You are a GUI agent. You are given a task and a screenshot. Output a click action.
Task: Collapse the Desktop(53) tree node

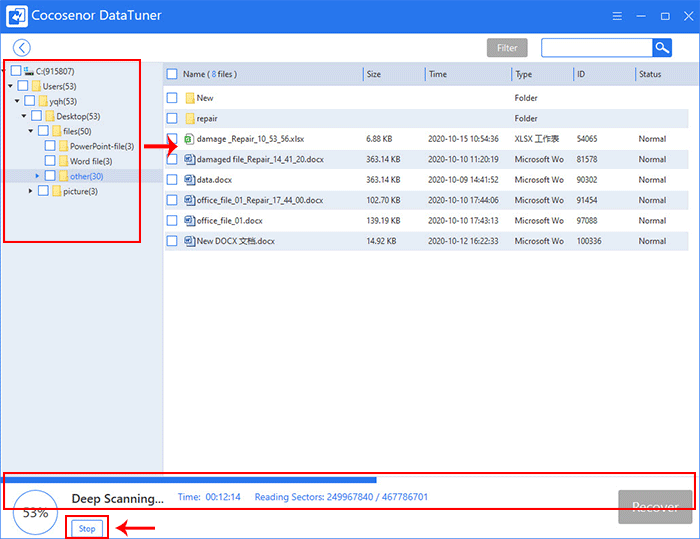pos(24,116)
